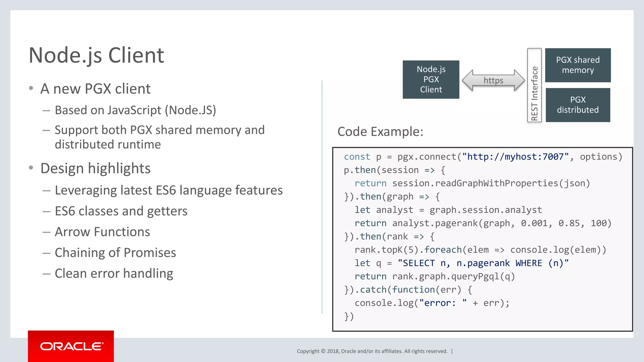Click the analyst.pagerank code line
The height and width of the screenshot is (362, 644).
point(483,223)
